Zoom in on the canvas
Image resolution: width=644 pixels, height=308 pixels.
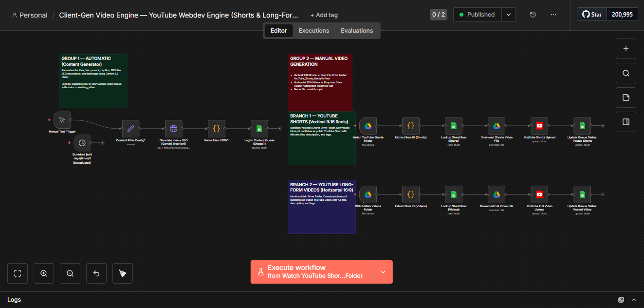pyautogui.click(x=44, y=273)
